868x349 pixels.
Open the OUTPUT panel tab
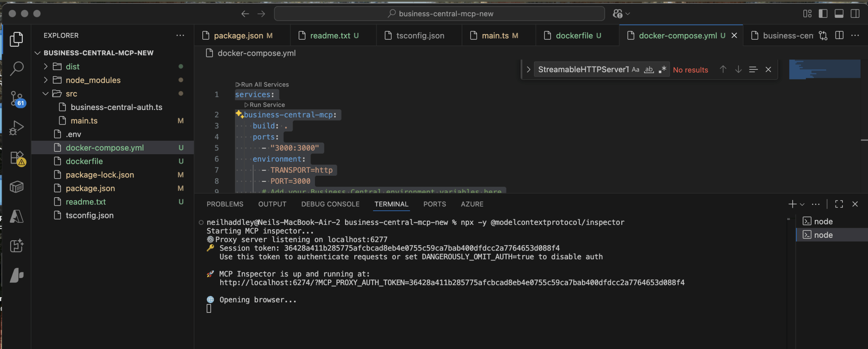tap(272, 204)
